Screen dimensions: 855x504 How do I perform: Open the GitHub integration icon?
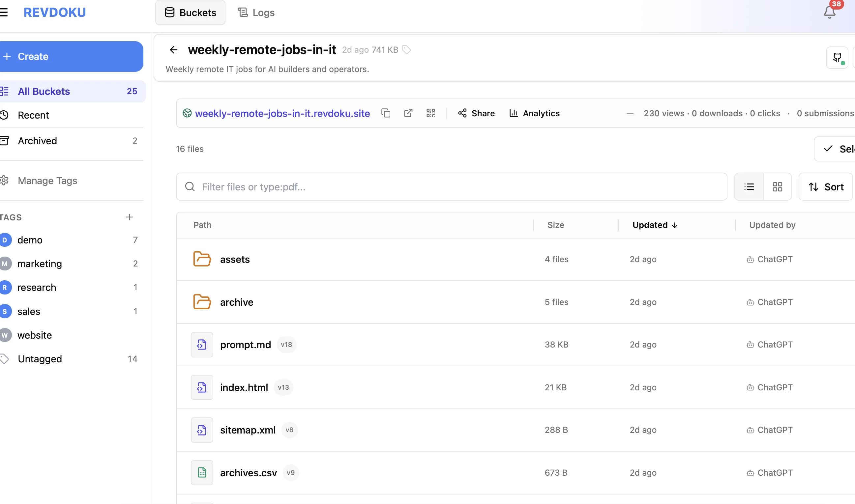[x=837, y=58]
